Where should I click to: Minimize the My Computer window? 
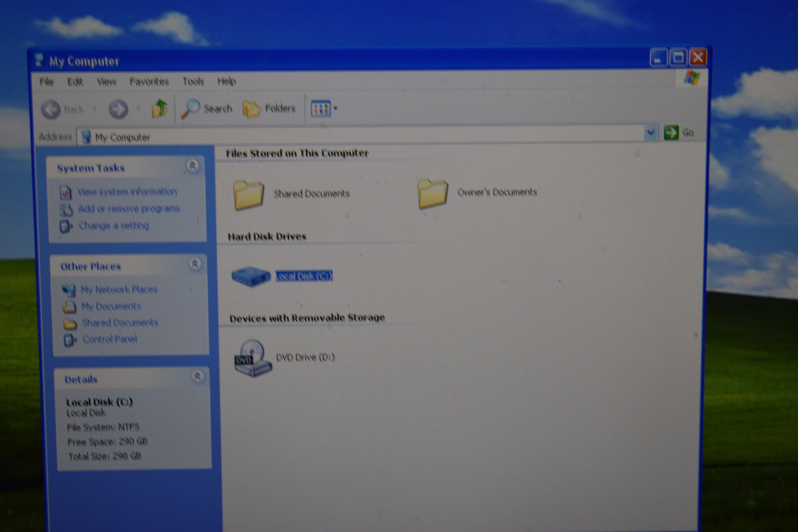(658, 58)
